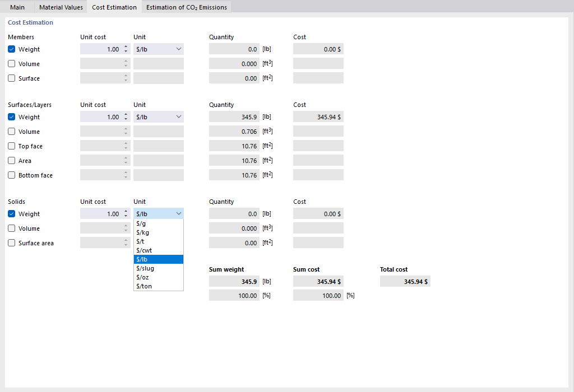
Task: Increment the Members Weight unit cost with the spinner
Action: pos(126,46)
